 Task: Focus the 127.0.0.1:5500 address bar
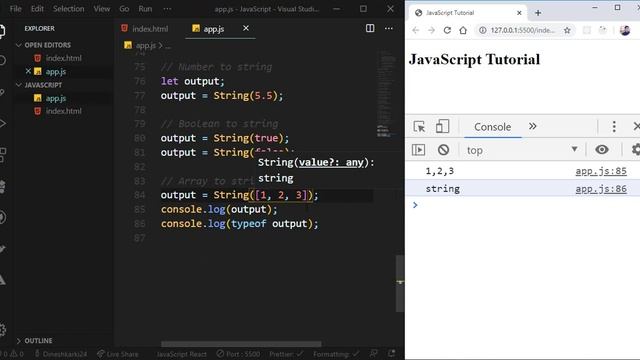(x=522, y=30)
